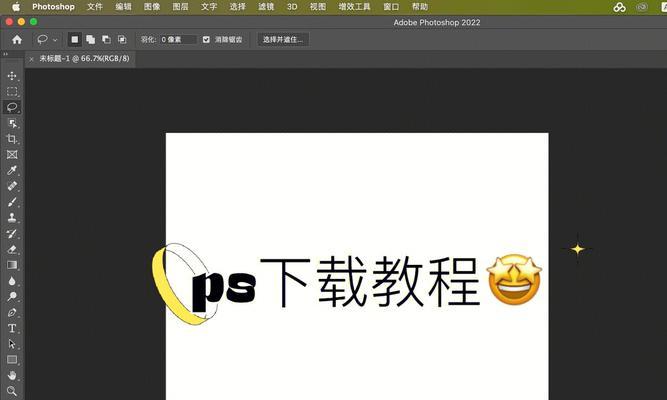
Task: Open the 视图 menu
Action: pyautogui.click(x=318, y=7)
